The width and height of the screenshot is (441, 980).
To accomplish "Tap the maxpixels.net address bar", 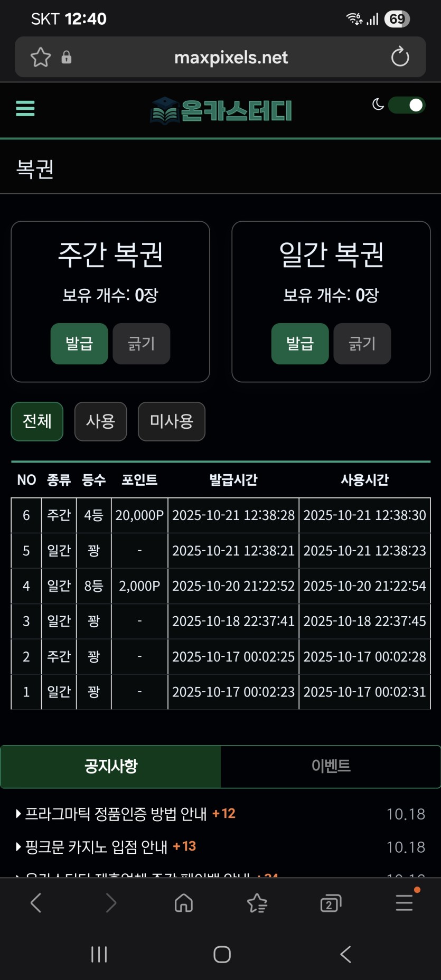I will pos(231,57).
